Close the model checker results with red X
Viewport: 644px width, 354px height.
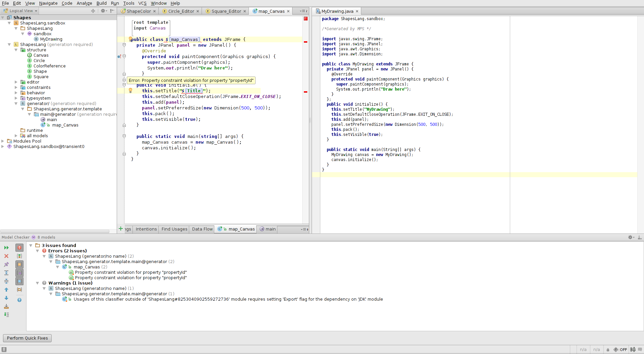[6, 256]
